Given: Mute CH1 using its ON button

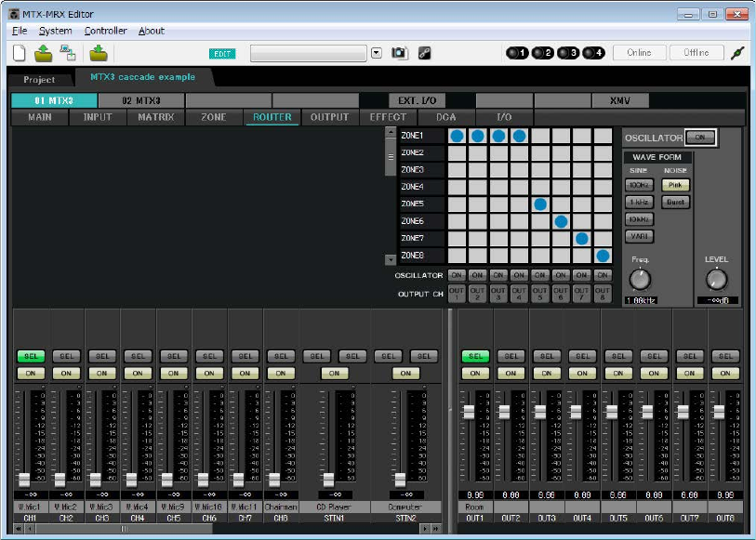Looking at the screenshot, I should coord(30,373).
